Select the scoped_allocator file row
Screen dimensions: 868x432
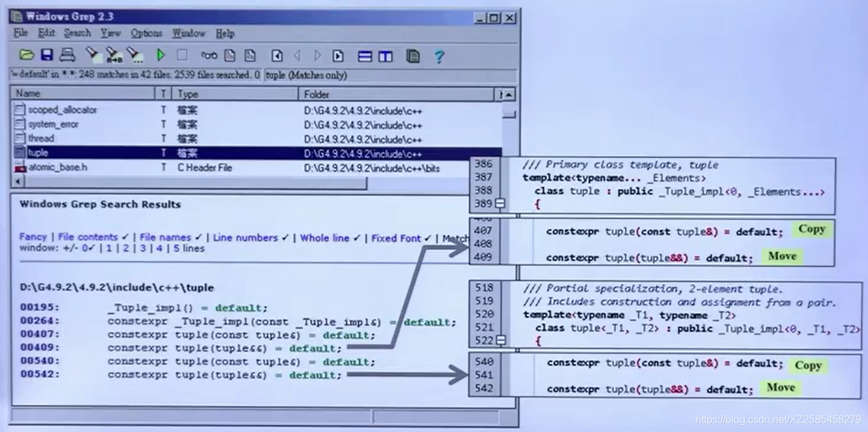(x=257, y=110)
